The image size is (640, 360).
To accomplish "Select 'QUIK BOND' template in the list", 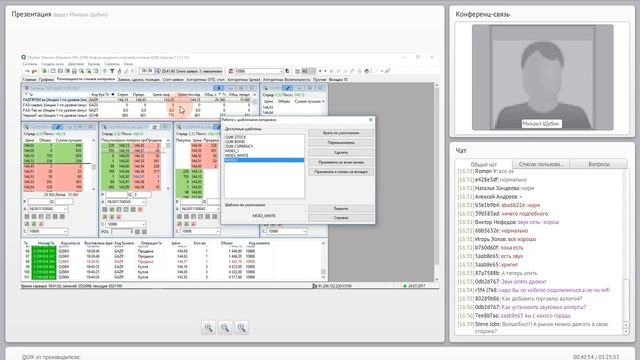I will point(235,142).
